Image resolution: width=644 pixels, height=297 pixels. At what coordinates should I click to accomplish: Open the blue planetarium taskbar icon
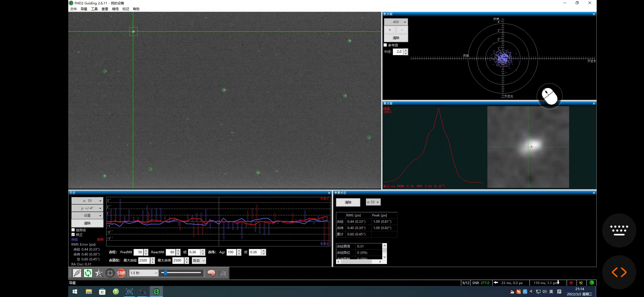coord(129,291)
